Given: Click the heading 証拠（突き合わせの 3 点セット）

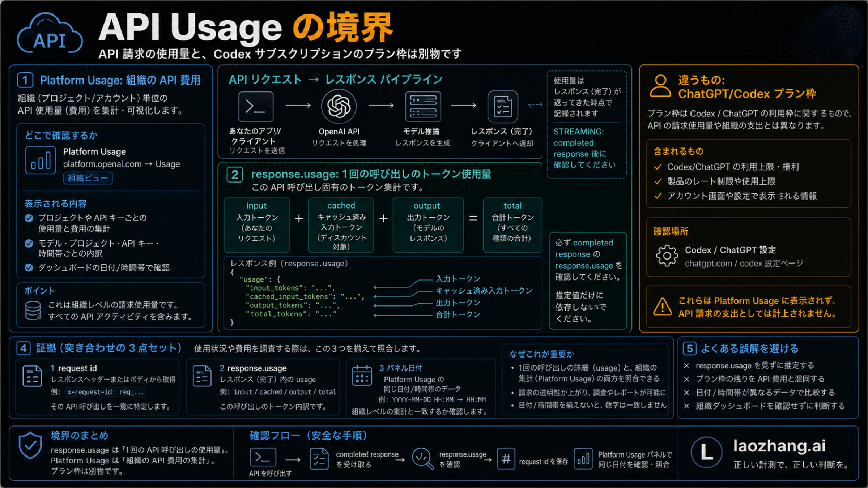Looking at the screenshot, I should click(109, 348).
